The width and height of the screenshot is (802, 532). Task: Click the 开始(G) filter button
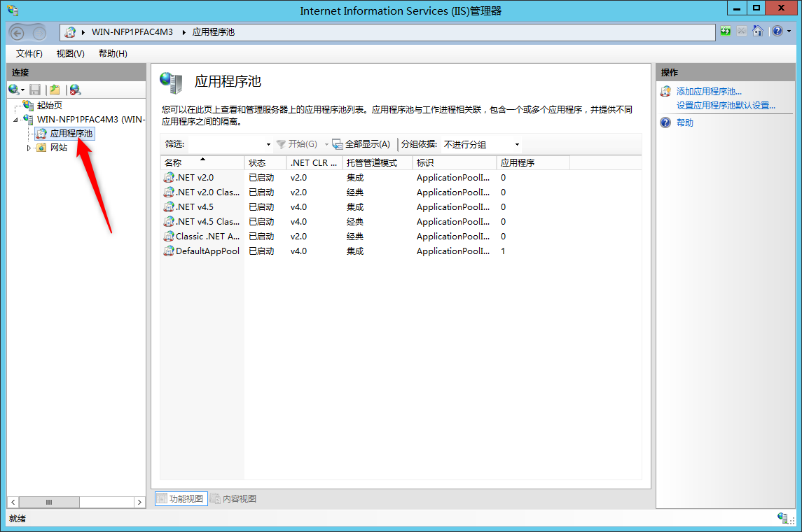point(297,144)
